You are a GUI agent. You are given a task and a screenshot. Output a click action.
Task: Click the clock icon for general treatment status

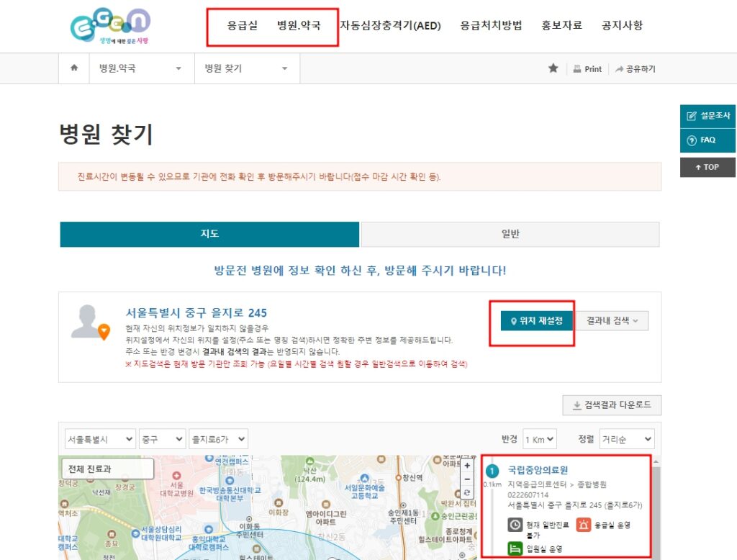tap(515, 525)
